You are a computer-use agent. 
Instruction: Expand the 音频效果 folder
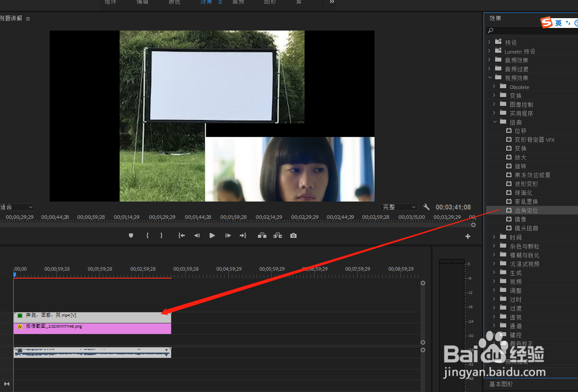489,60
